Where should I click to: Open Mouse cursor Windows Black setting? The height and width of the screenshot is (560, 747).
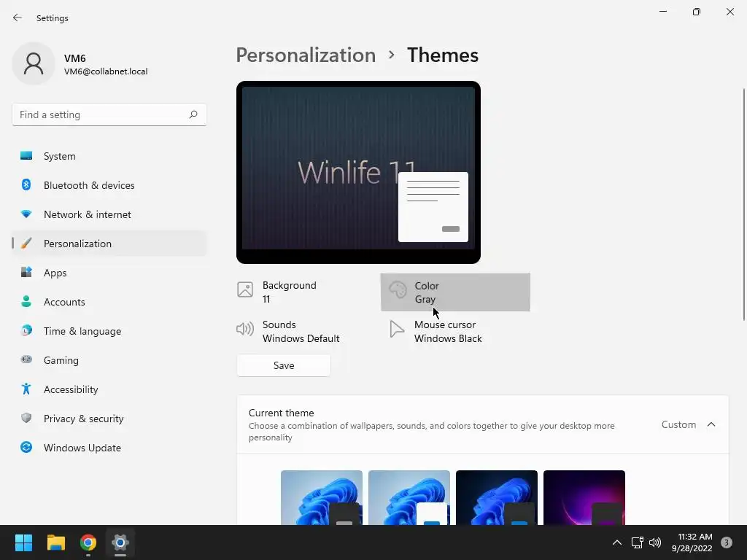pos(455,332)
